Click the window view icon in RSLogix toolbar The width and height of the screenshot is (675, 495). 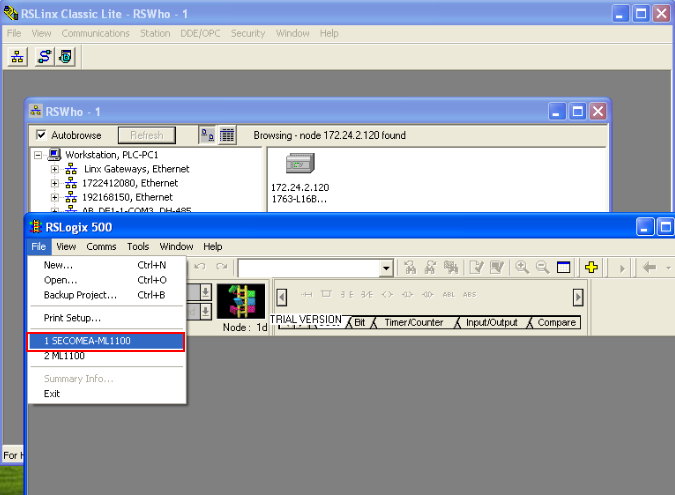click(564, 267)
